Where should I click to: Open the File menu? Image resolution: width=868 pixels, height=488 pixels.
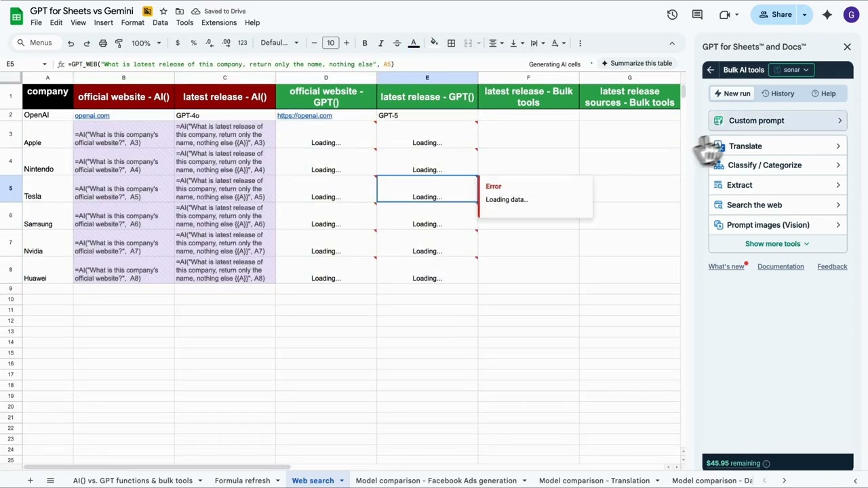pos(36,23)
